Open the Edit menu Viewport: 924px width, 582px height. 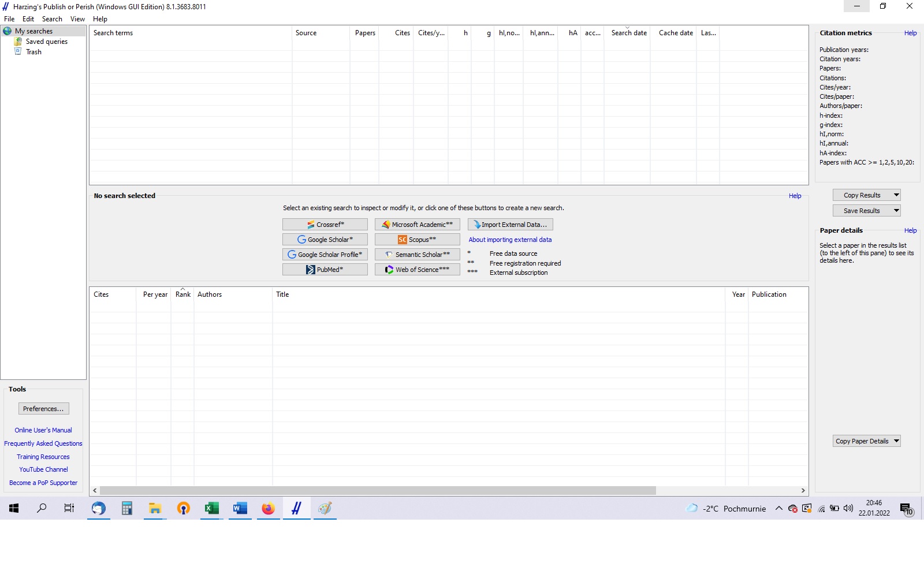pos(28,19)
